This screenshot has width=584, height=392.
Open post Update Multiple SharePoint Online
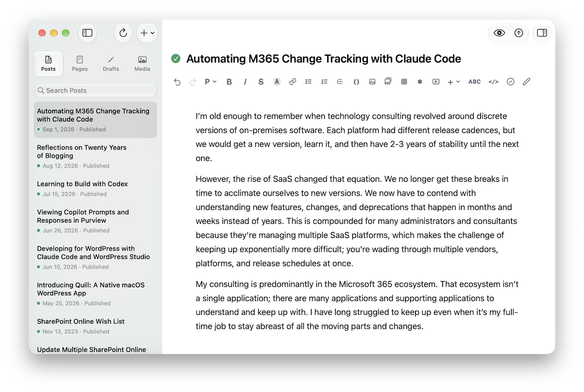[95, 349]
